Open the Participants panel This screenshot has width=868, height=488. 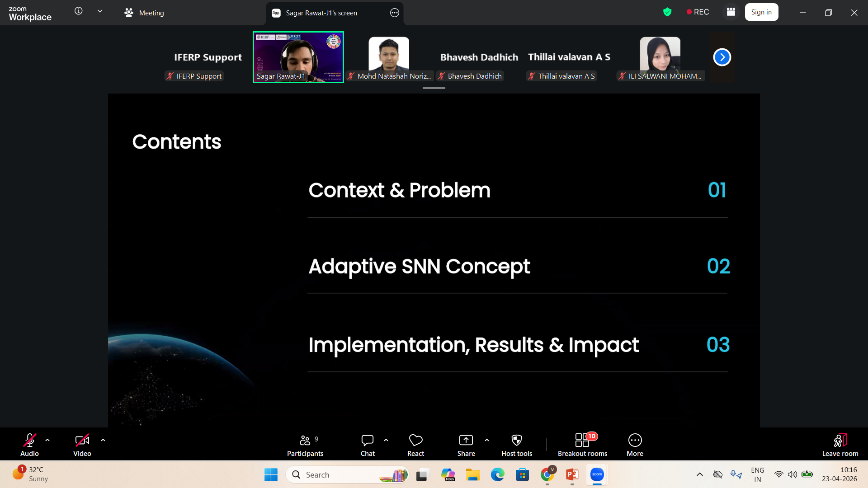305,445
